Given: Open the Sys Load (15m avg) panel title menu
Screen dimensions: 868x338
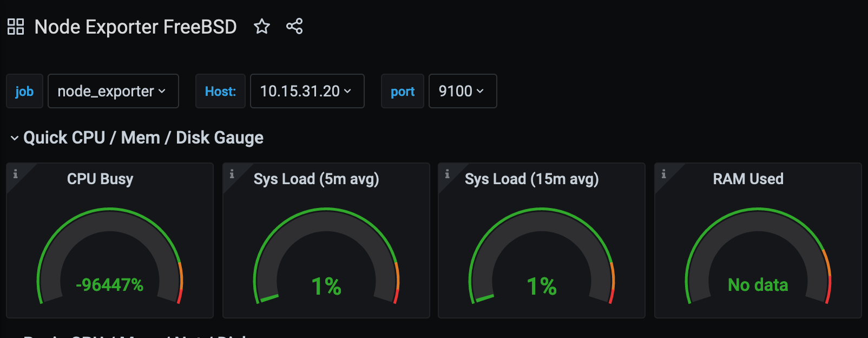Looking at the screenshot, I should 532,179.
